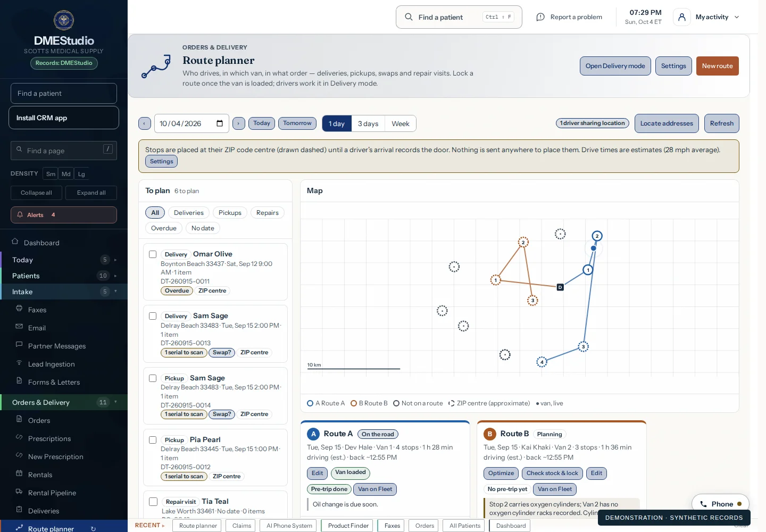Click the Phone handset icon
766x532 pixels.
(x=703, y=504)
